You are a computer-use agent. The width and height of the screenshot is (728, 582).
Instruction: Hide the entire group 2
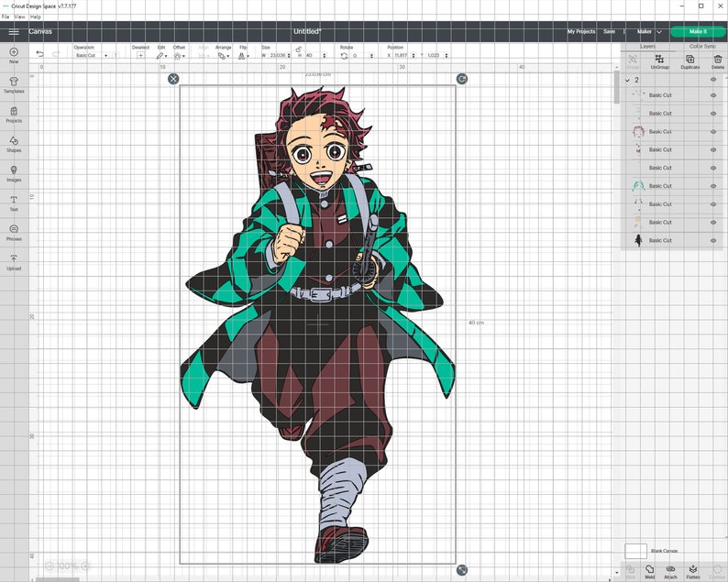pyautogui.click(x=713, y=80)
